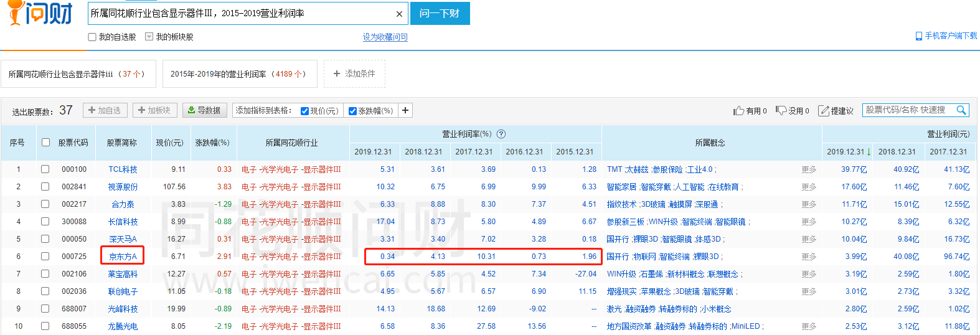Click the 添加条件 button
Image resolution: width=980 pixels, height=335 pixels.
coord(354,73)
